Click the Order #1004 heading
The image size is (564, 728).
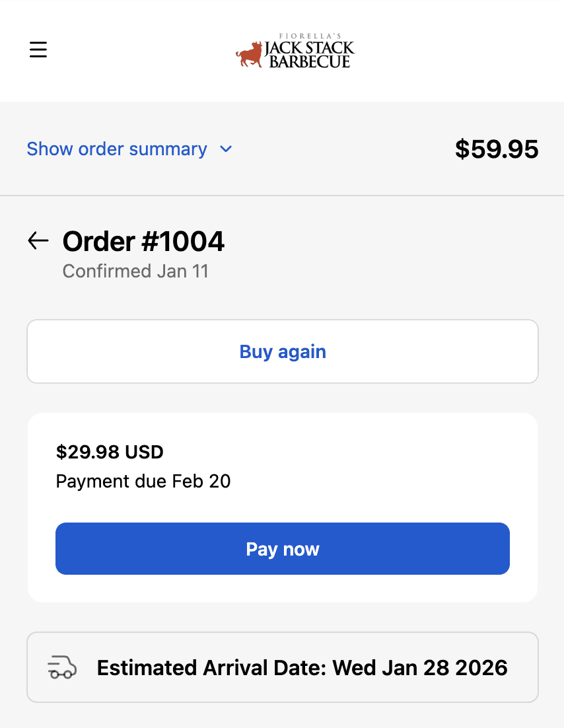point(143,240)
